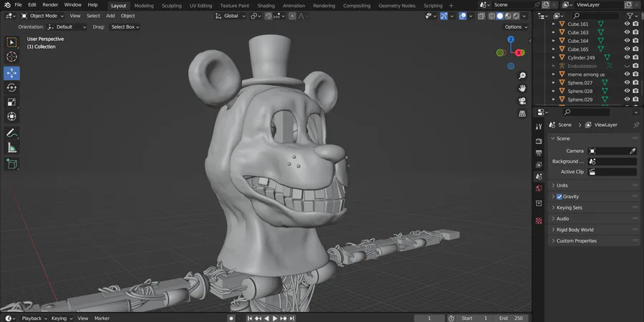Image resolution: width=644 pixels, height=322 pixels.
Task: Disable Sphere.028 in renders
Action: (635, 91)
